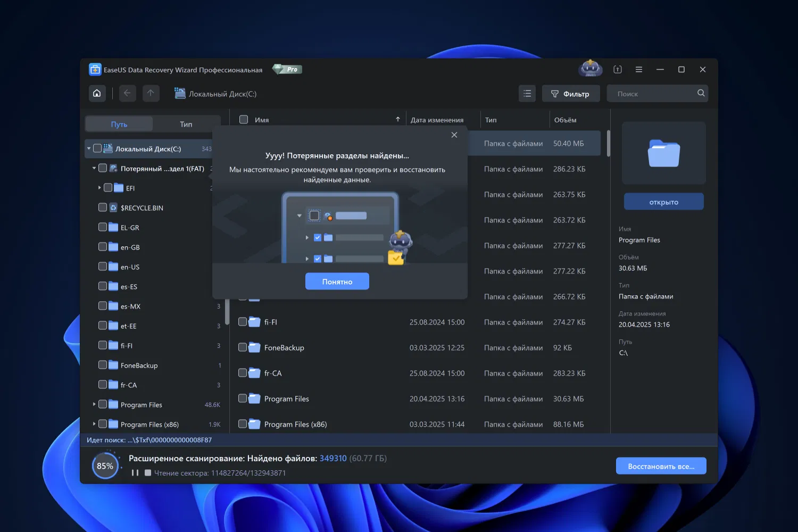Image resolution: width=798 pixels, height=532 pixels.
Task: Sort by the Тип column header in the file list
Action: click(x=491, y=120)
